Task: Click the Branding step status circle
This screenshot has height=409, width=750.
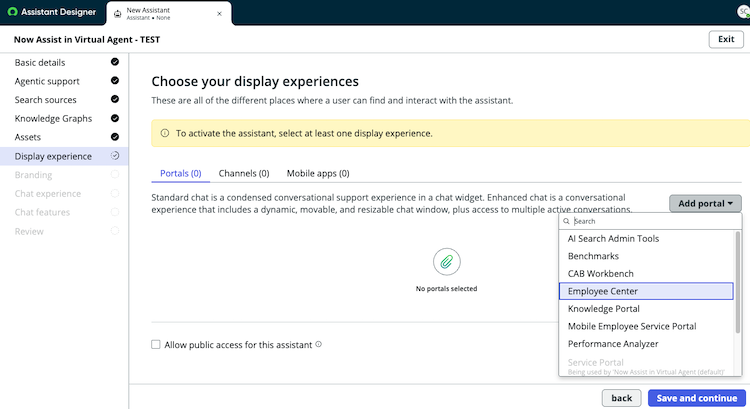Action: (115, 174)
